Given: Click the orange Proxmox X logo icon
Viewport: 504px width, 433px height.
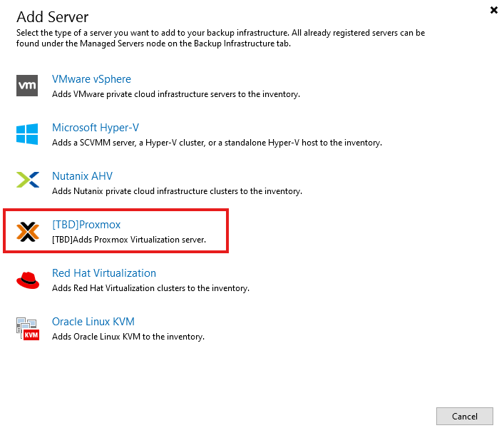Looking at the screenshot, I should click(x=27, y=231).
